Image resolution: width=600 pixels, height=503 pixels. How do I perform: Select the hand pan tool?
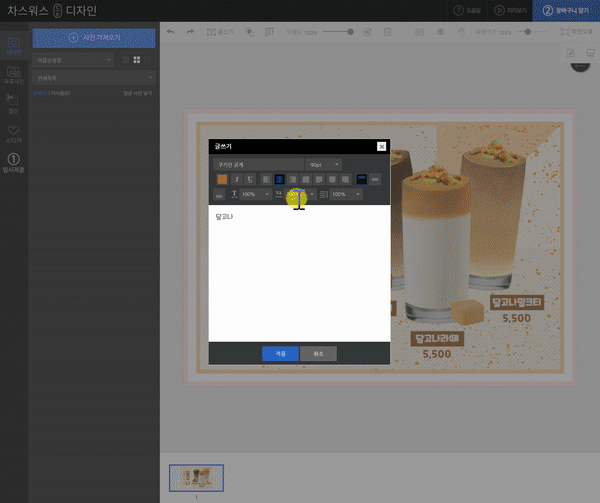coord(461,32)
